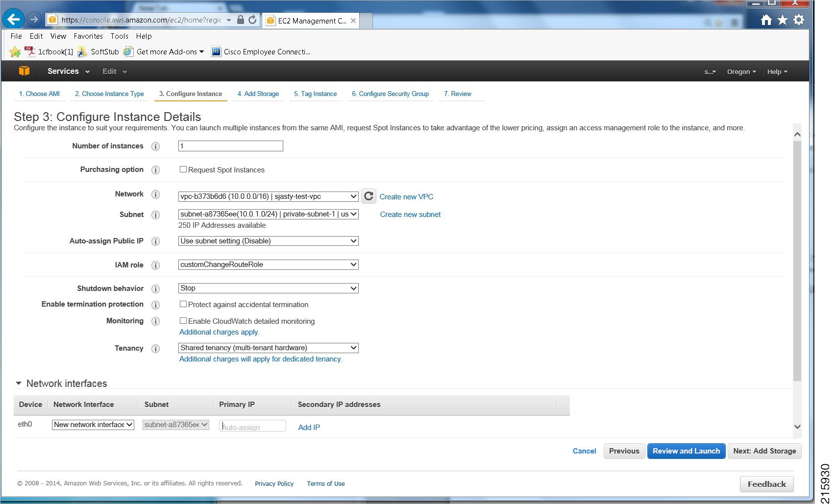Enable Request Spot Instances checkbox
Image resolution: width=837 pixels, height=504 pixels.
[183, 169]
